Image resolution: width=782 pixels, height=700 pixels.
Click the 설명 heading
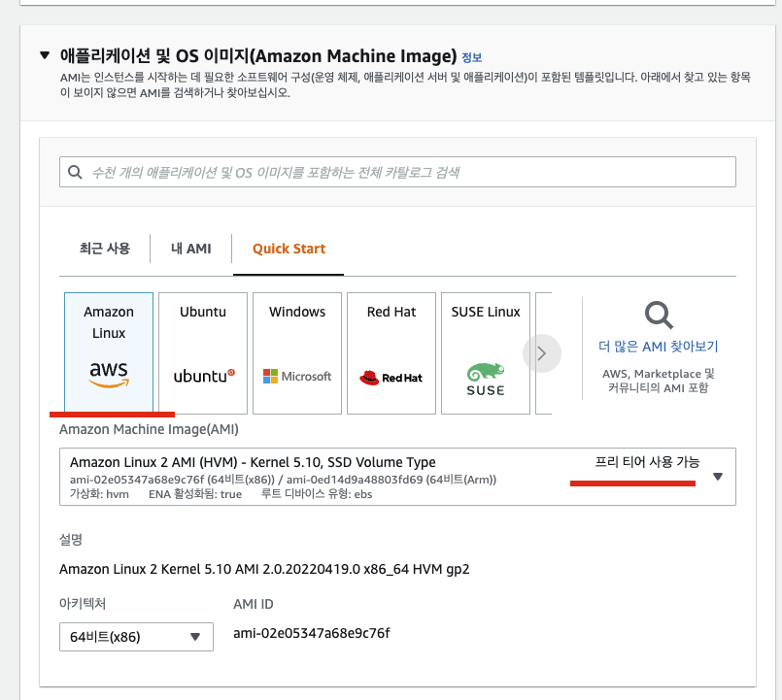click(x=71, y=540)
